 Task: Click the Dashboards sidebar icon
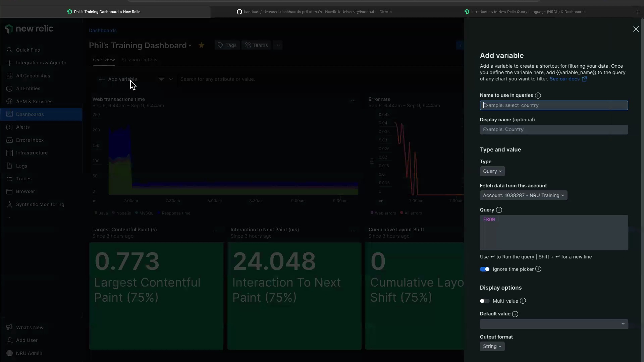(9, 114)
